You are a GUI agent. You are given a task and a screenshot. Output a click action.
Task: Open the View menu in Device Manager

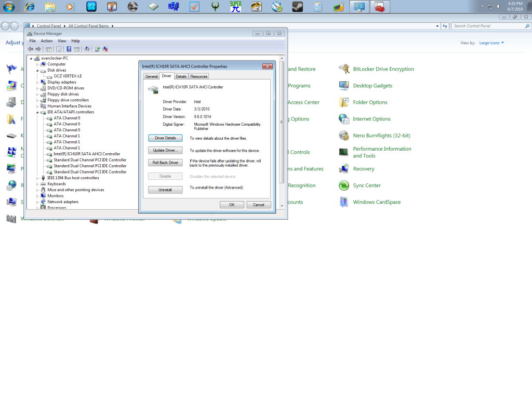[62, 41]
